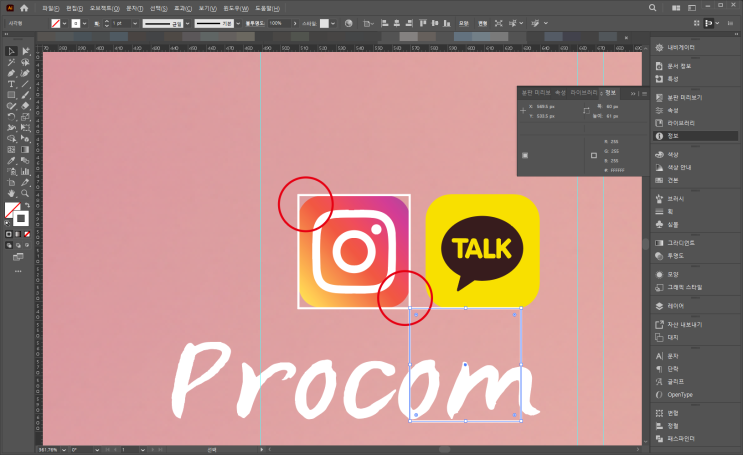The height and width of the screenshot is (455, 743).
Task: Click the Opacity (불투명도) link
Action: pos(254,23)
